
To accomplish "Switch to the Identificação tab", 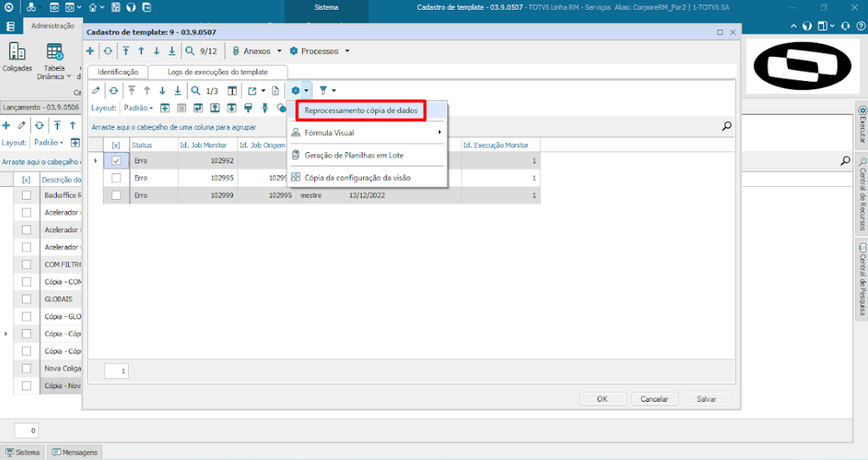I will click(x=117, y=72).
